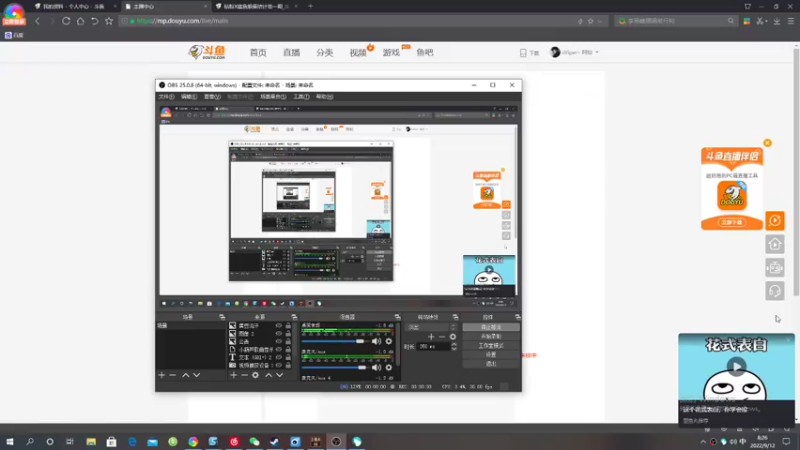Screen dimensions: 800x450
Task: Toggle lock on the video capture device source
Action: coord(288,365)
